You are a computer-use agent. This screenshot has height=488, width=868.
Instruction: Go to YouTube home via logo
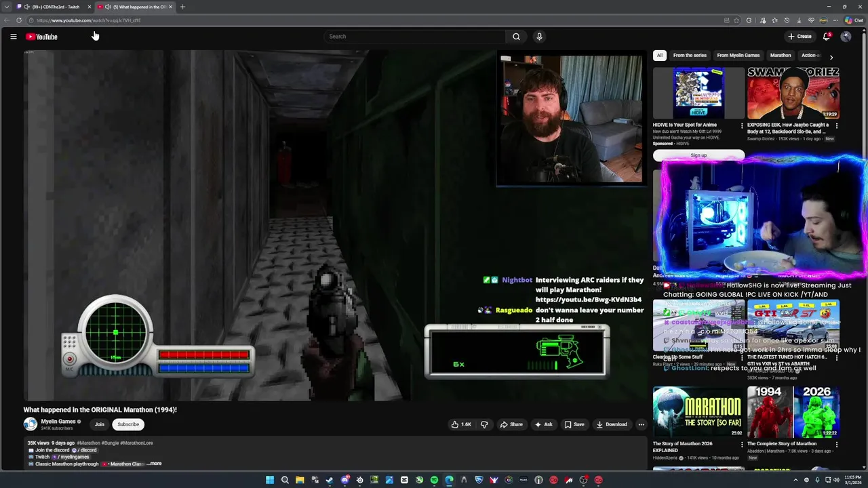tap(41, 37)
